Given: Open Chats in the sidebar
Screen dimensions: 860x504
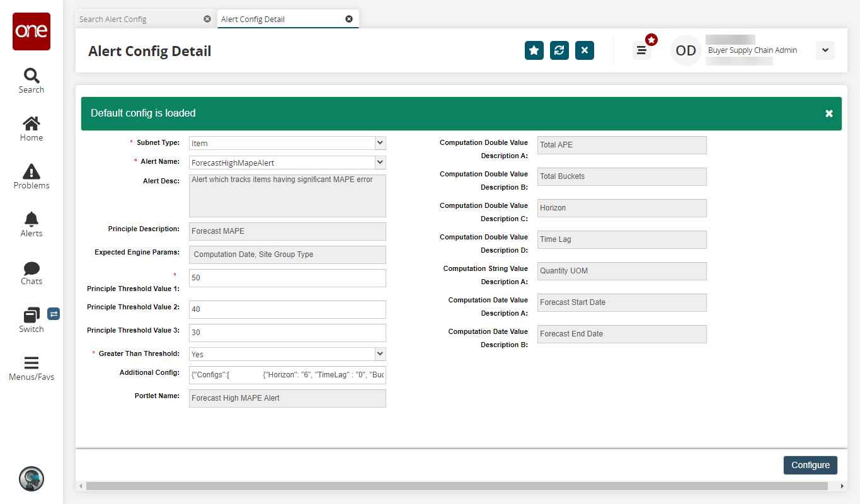Looking at the screenshot, I should [x=31, y=272].
